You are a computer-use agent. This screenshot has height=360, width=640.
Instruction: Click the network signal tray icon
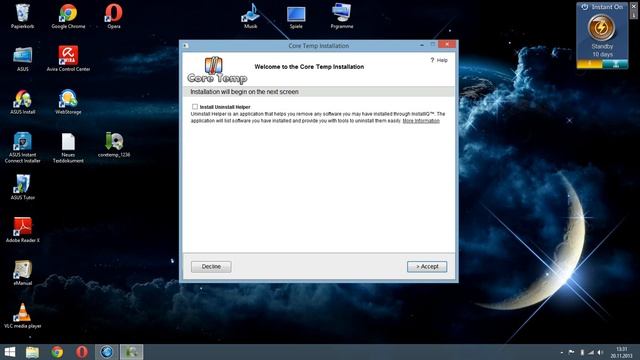tap(591, 352)
